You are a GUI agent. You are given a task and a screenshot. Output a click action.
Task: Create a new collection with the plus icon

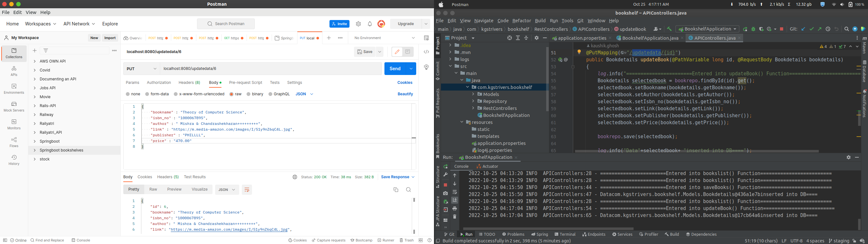click(34, 51)
